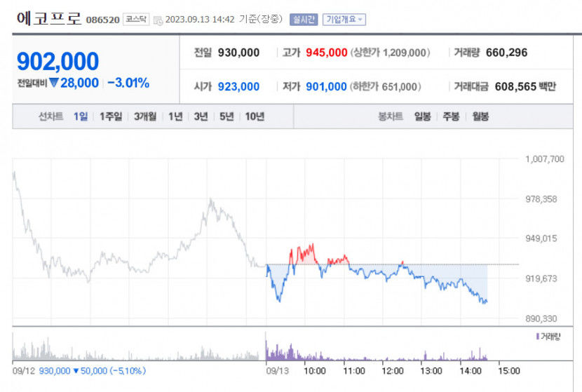582x392 pixels.
Task: Click the 09/13 date axis label
Action: [277, 371]
